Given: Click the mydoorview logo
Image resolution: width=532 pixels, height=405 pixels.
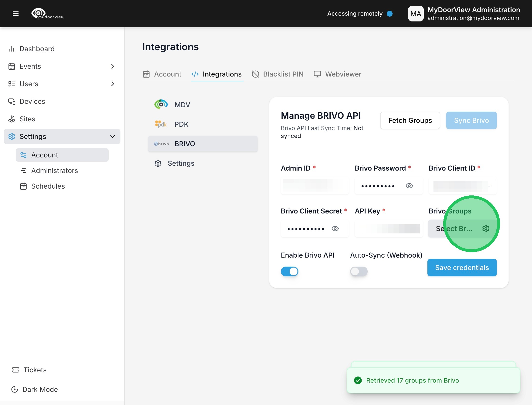Looking at the screenshot, I should pos(48,14).
